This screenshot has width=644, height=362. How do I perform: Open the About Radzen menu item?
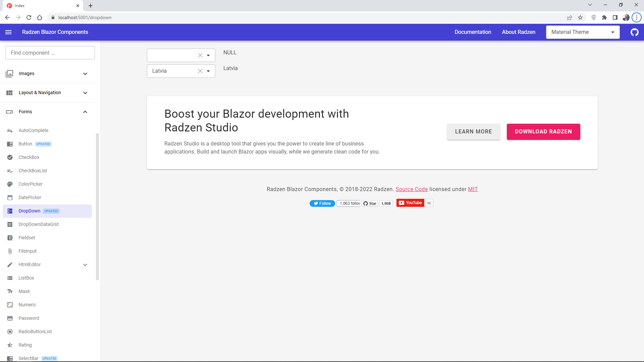(519, 32)
